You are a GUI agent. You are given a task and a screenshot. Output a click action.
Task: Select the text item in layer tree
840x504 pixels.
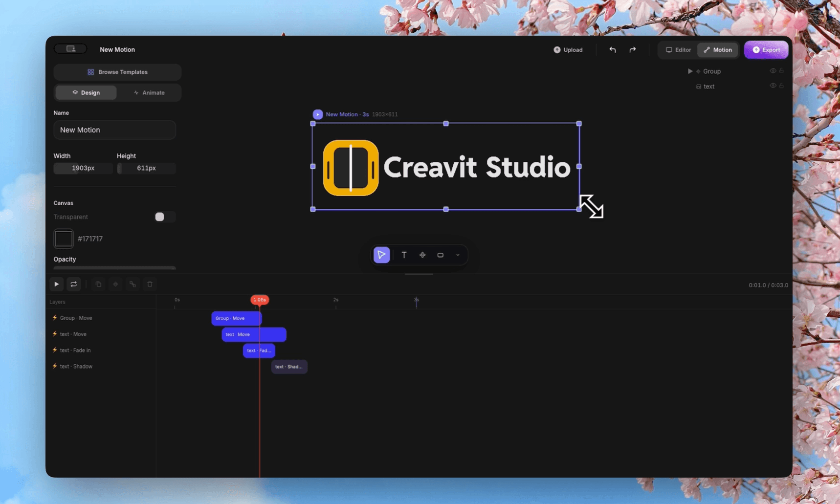pyautogui.click(x=709, y=87)
